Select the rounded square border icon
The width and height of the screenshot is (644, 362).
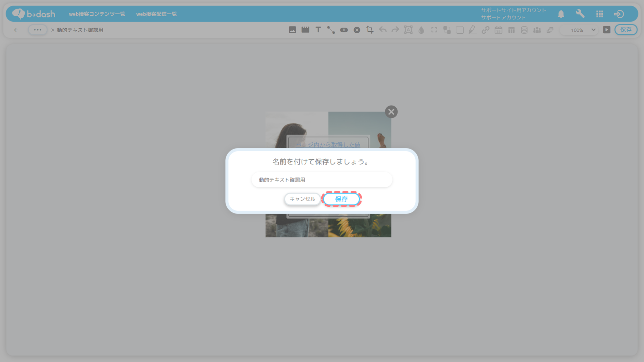pyautogui.click(x=460, y=30)
